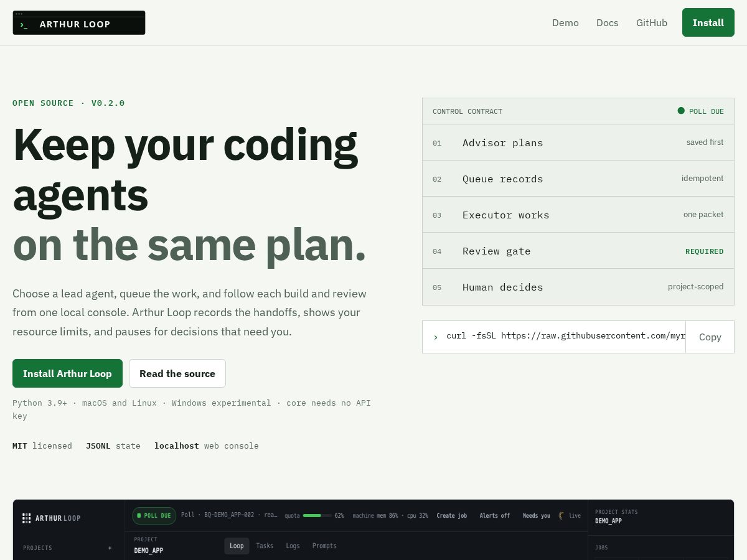
Task: Click the Install Arthur Loop button
Action: (67, 373)
